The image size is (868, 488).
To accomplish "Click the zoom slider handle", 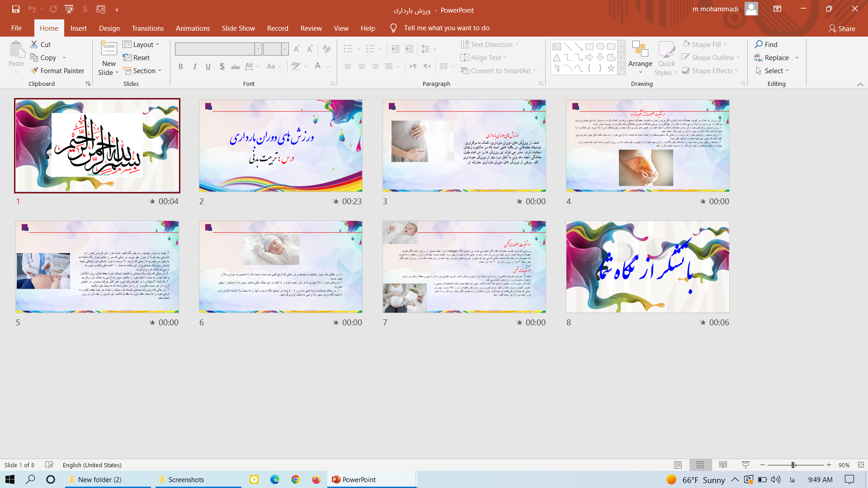I will (793, 465).
